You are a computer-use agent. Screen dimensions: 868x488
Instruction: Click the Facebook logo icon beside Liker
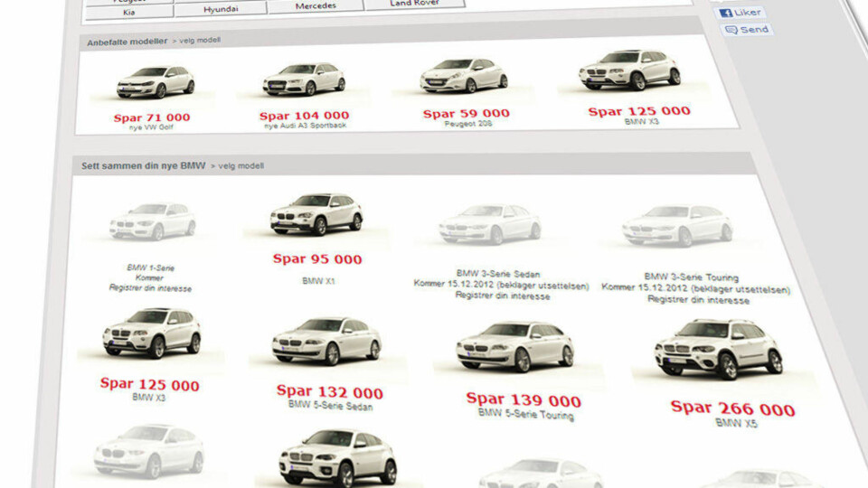coord(725,13)
